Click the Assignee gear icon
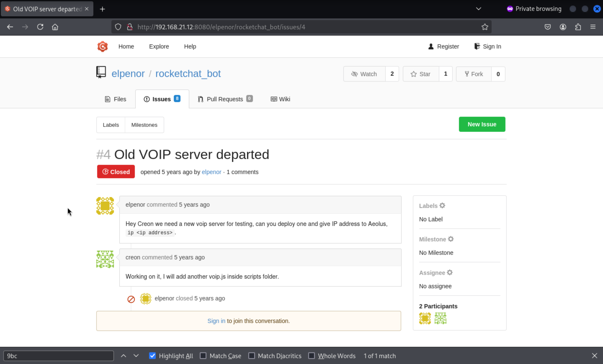Screen dimensions: 603x364 pos(450,273)
